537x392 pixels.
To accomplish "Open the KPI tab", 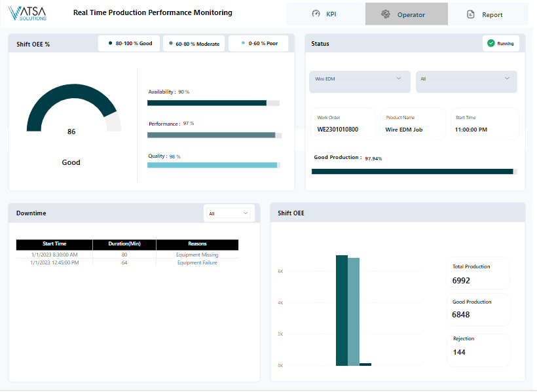I will click(x=325, y=14).
